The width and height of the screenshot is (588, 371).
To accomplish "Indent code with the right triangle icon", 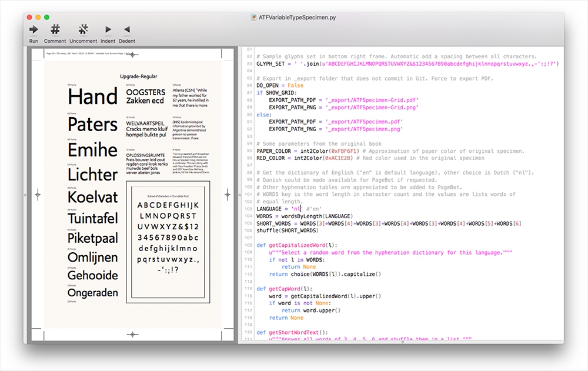I will coord(108,29).
